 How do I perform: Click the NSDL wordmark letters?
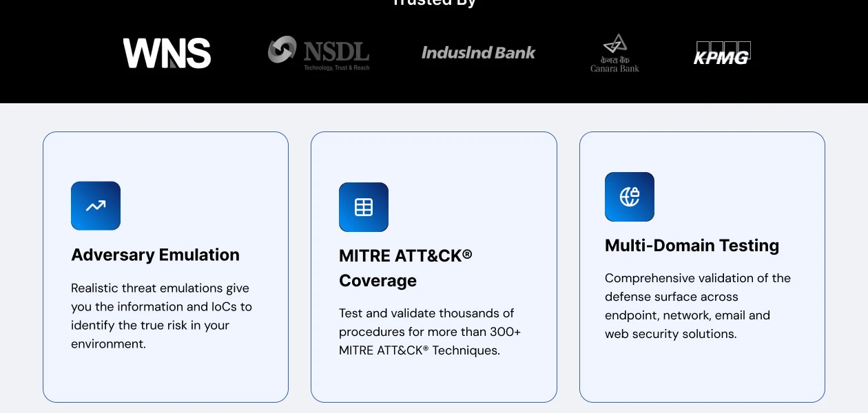coord(336,50)
